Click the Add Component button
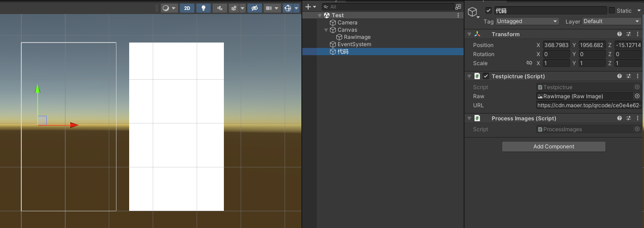This screenshot has height=228, width=644. [x=554, y=147]
